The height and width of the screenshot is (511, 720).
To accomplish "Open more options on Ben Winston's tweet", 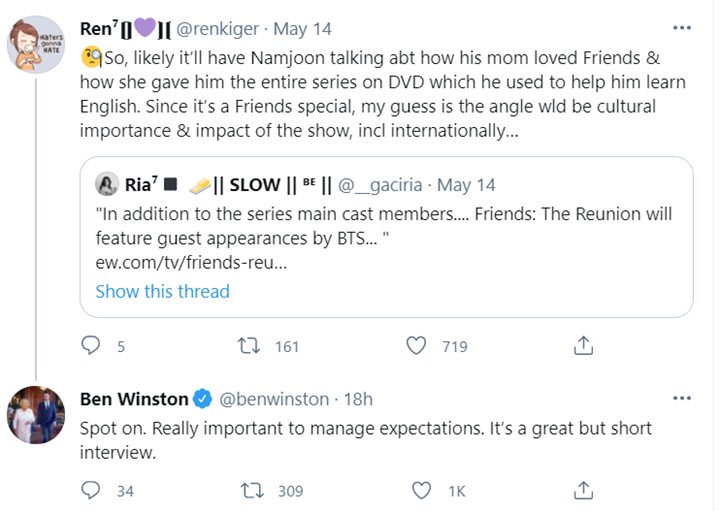I will (682, 398).
